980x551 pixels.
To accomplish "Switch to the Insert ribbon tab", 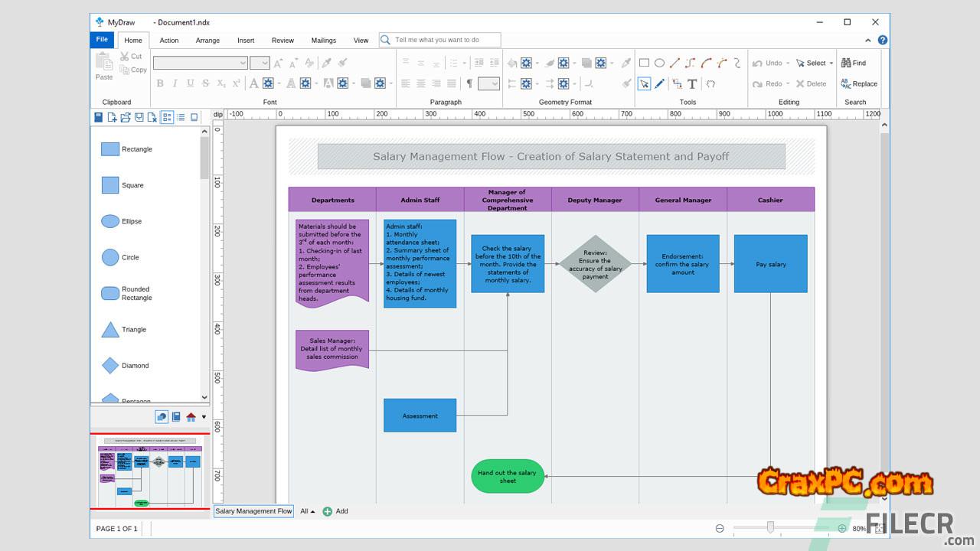I will [x=246, y=41].
